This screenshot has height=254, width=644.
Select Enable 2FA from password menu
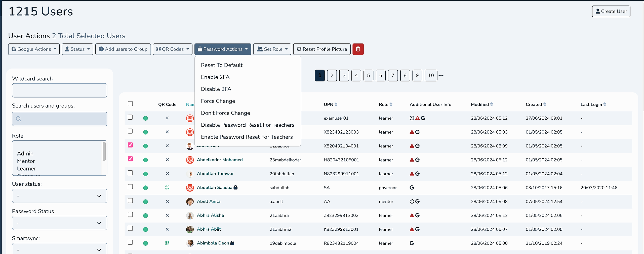coord(215,77)
